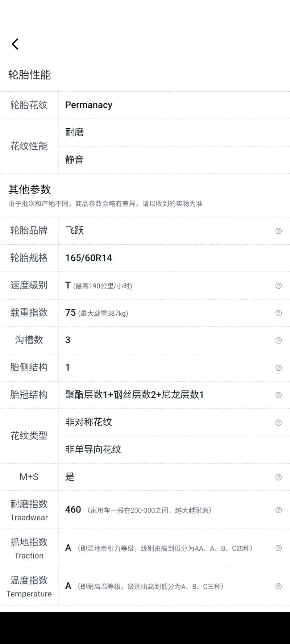Tap the 聚酯层数1+钢丝层数2+尼龙层数1 value
The height and width of the screenshot is (644, 290).
[134, 395]
